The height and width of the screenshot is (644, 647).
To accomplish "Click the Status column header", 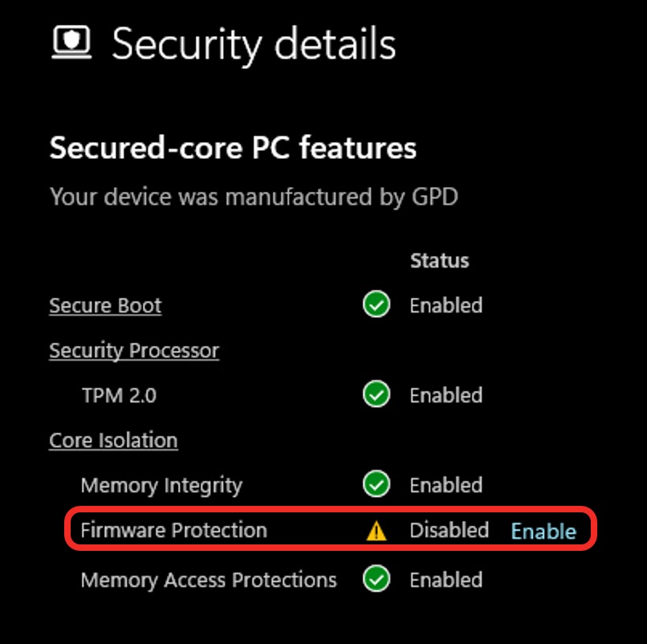I will click(439, 260).
